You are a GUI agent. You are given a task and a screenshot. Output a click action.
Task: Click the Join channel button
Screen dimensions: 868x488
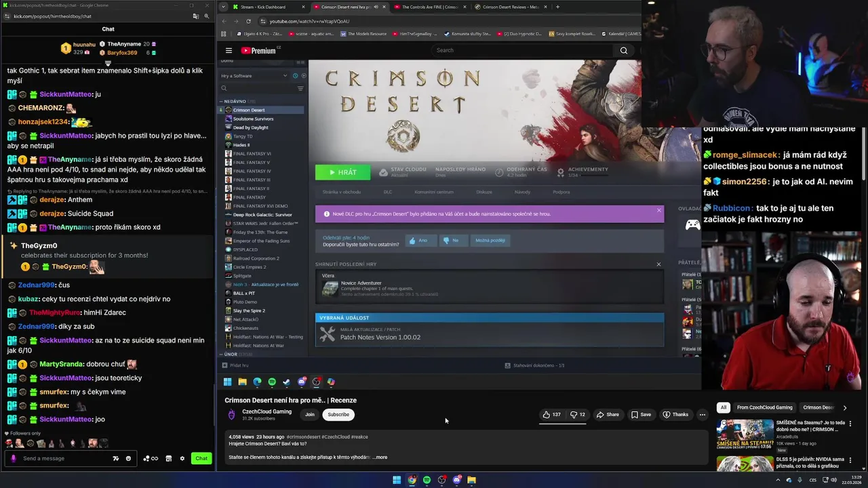(x=310, y=415)
